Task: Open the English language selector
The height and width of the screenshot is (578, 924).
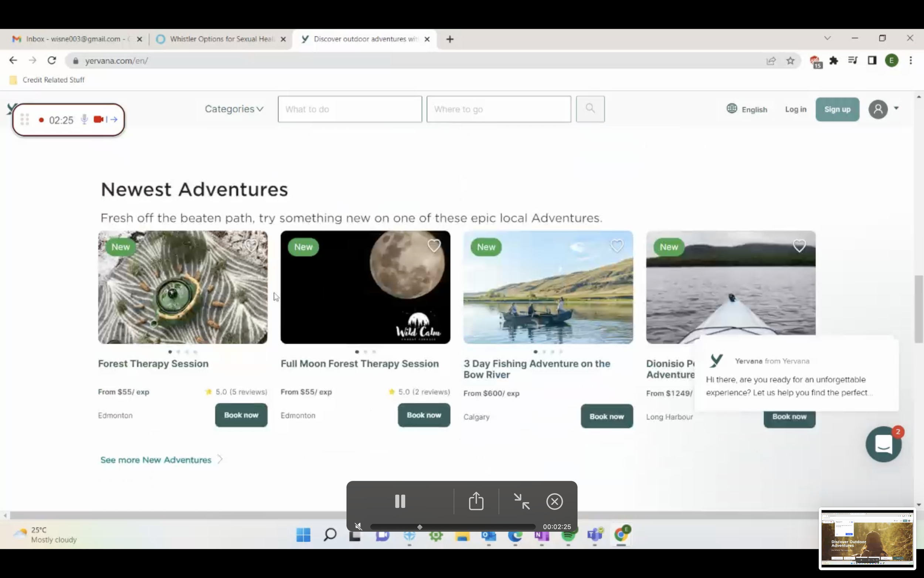Action: (747, 109)
